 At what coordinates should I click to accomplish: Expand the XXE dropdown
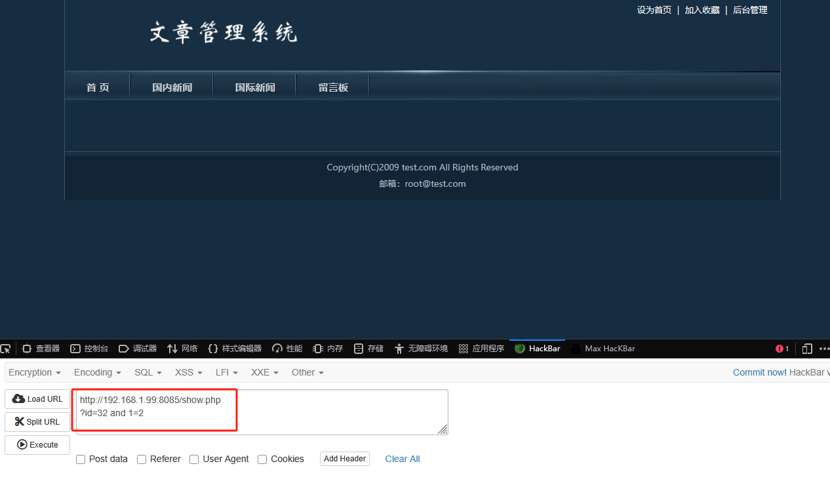[265, 372]
